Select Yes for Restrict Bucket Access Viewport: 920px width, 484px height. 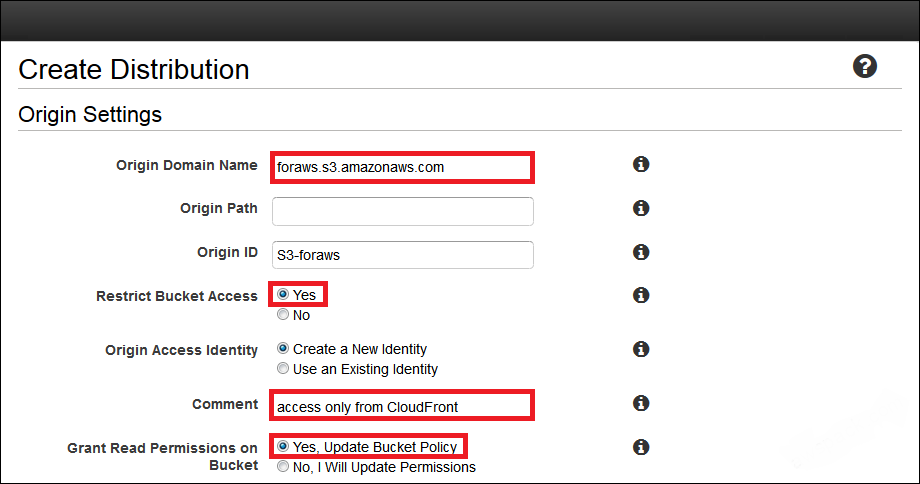[x=283, y=295]
